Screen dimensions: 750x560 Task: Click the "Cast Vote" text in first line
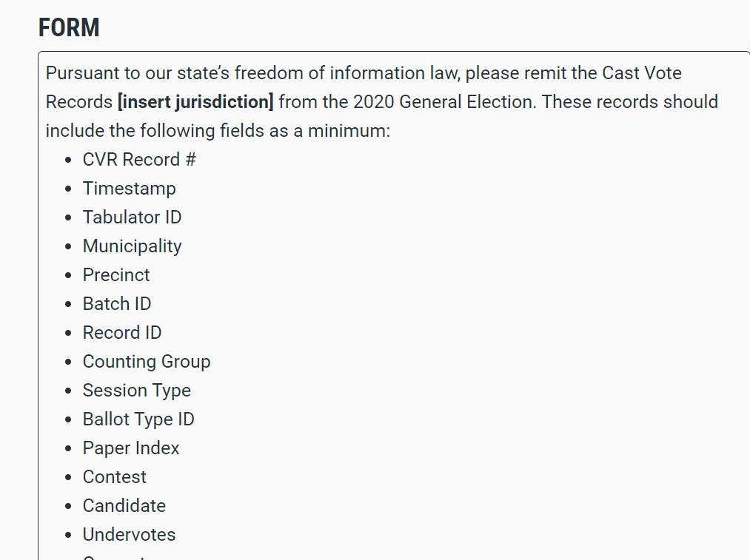point(641,73)
